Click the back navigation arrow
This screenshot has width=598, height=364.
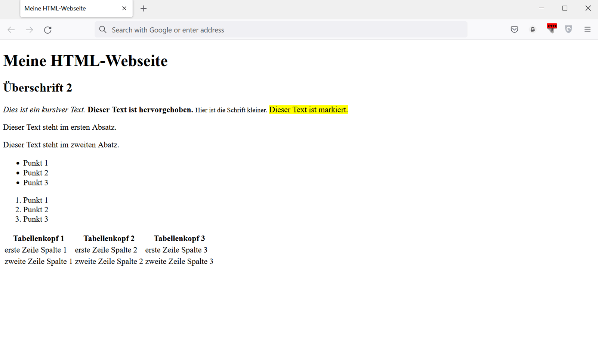coord(11,30)
